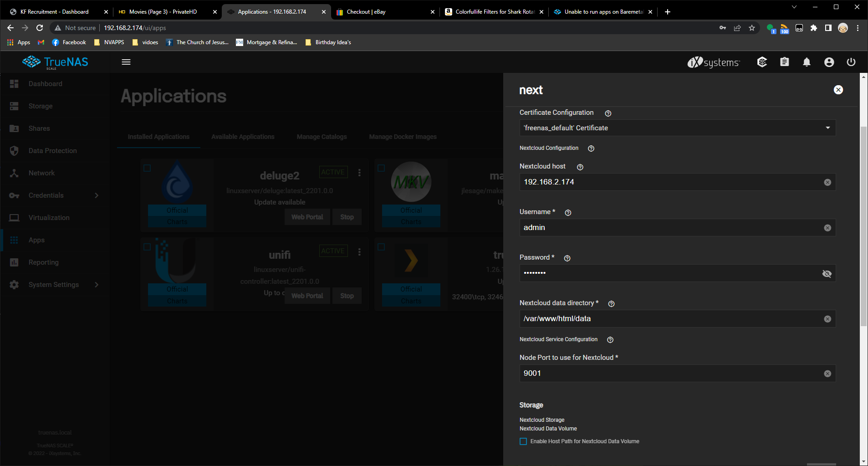
Task: Open unifi Web Portal
Action: pos(307,296)
